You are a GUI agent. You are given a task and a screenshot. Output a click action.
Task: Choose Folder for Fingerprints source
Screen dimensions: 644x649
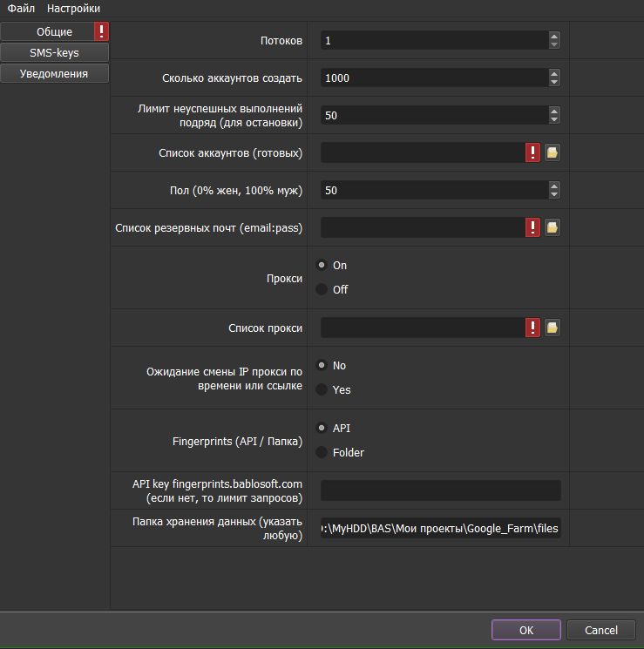point(322,452)
